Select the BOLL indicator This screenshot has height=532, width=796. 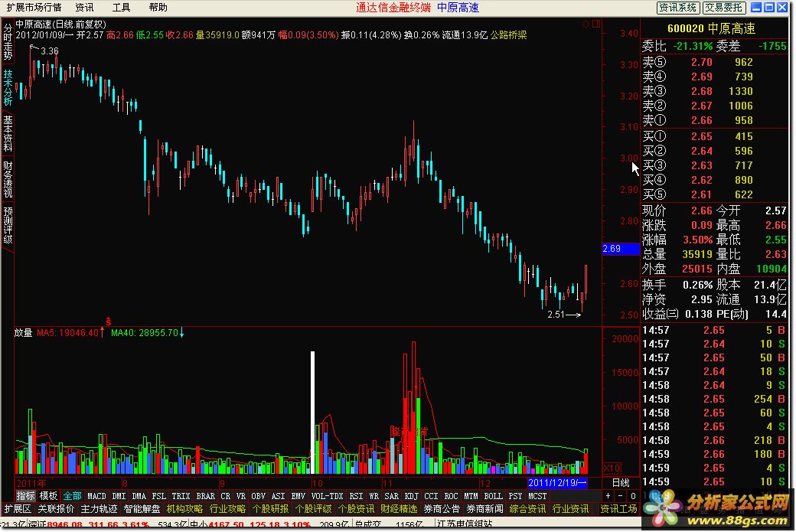(493, 496)
